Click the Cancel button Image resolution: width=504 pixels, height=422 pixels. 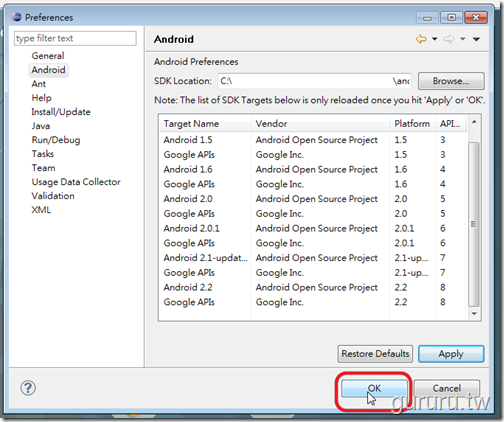pyautogui.click(x=447, y=388)
